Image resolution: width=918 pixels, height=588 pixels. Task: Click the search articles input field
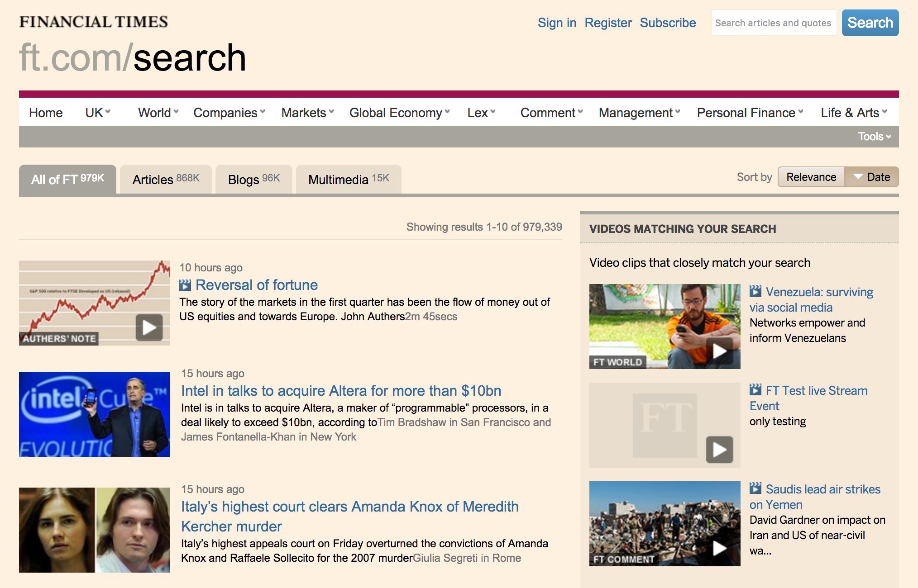pyautogui.click(x=774, y=23)
